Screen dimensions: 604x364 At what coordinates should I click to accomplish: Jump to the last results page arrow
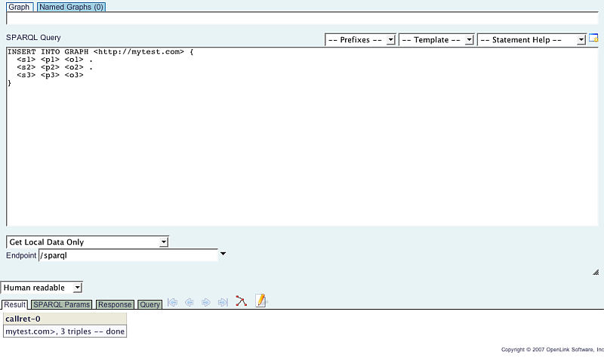click(223, 302)
